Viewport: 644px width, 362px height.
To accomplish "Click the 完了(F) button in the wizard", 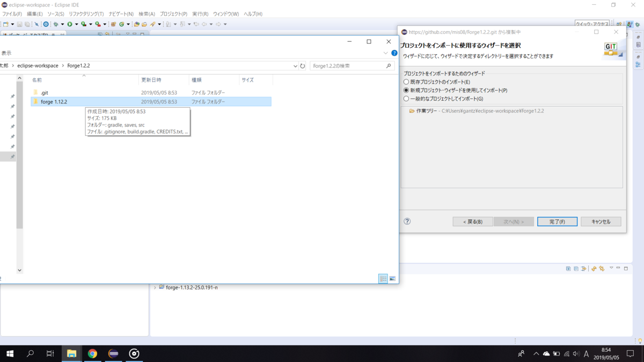I will coord(557,221).
